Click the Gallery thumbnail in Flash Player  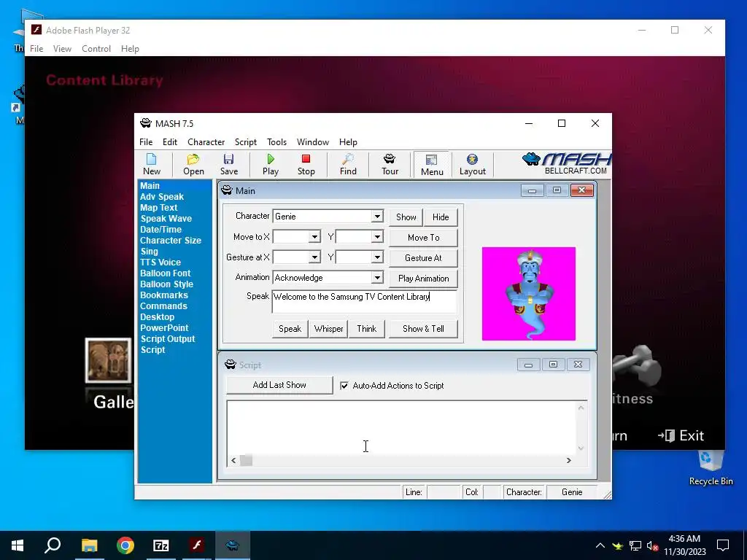tap(109, 360)
